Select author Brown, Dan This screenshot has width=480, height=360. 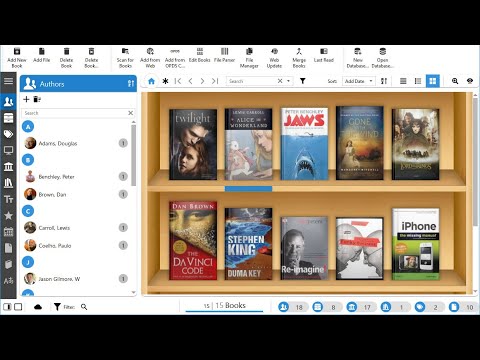pyautogui.click(x=76, y=194)
